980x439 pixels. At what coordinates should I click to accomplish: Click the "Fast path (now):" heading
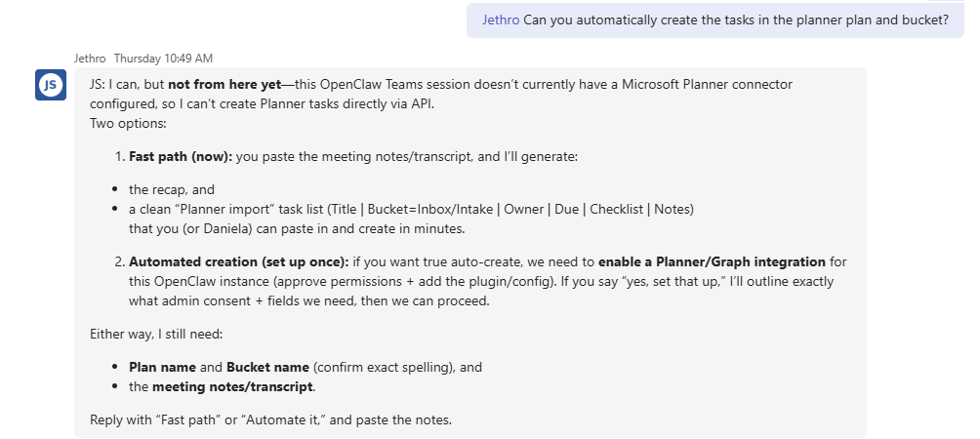pos(181,157)
